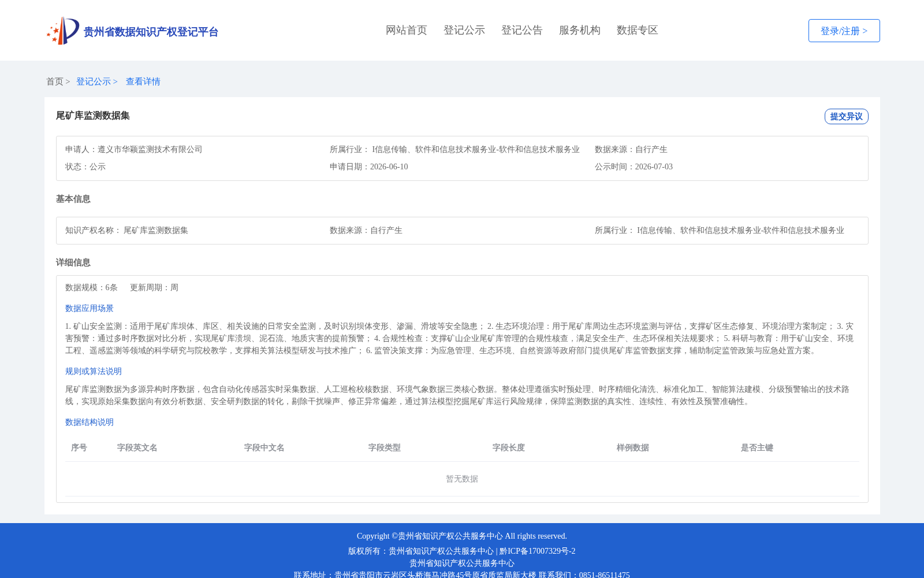The width and height of the screenshot is (924, 578).
Task: Click applicant 遵义市华颖监测技术有限公司
Action: click(x=150, y=149)
